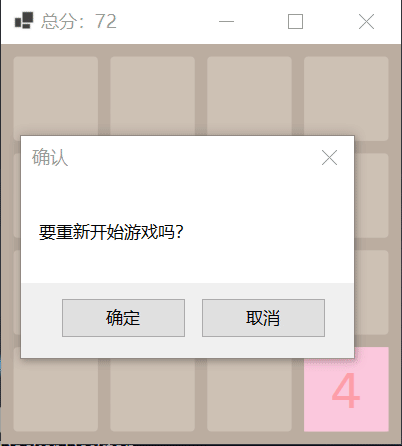The height and width of the screenshot is (446, 402).
Task: Click the rightmost cell in third row
Action: pos(372,292)
